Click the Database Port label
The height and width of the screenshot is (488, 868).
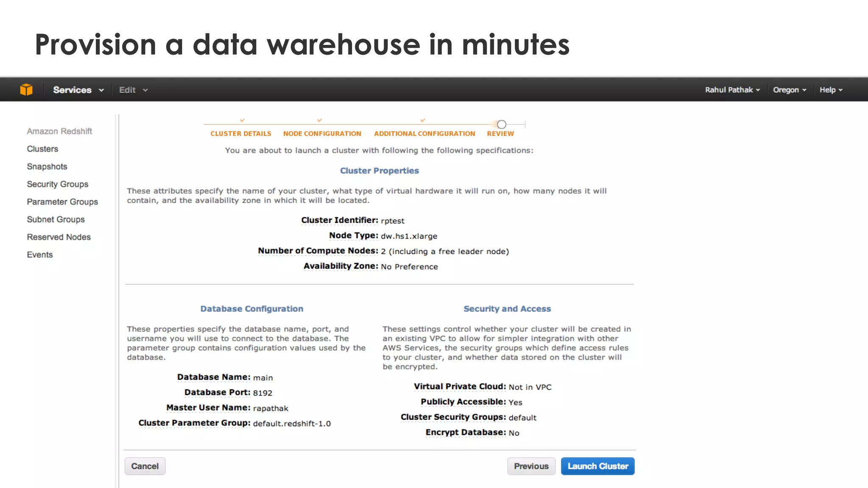point(217,392)
